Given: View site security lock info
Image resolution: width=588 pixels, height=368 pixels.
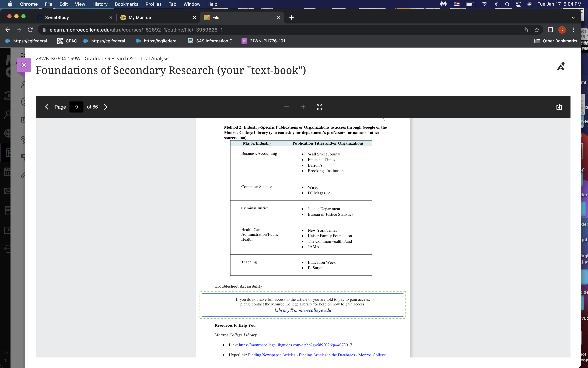Looking at the screenshot, I should [x=44, y=30].
